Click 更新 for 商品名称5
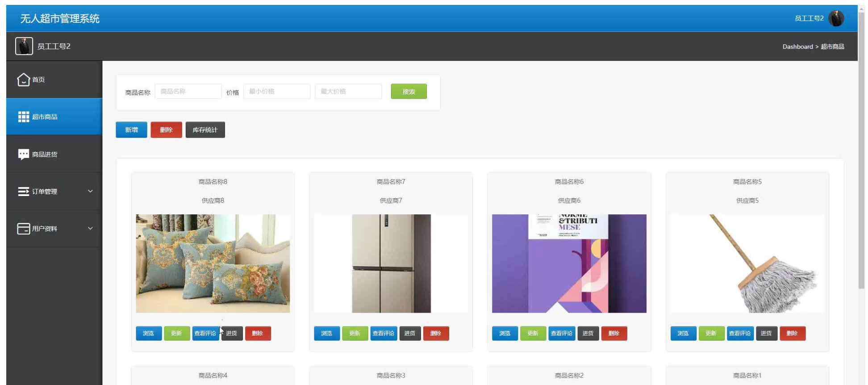The height and width of the screenshot is (385, 868). click(711, 333)
